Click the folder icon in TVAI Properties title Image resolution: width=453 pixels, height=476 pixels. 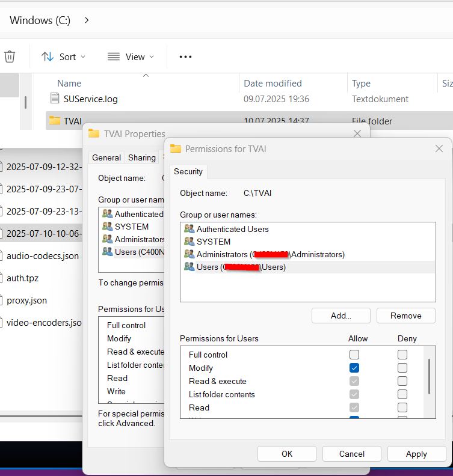(x=94, y=133)
